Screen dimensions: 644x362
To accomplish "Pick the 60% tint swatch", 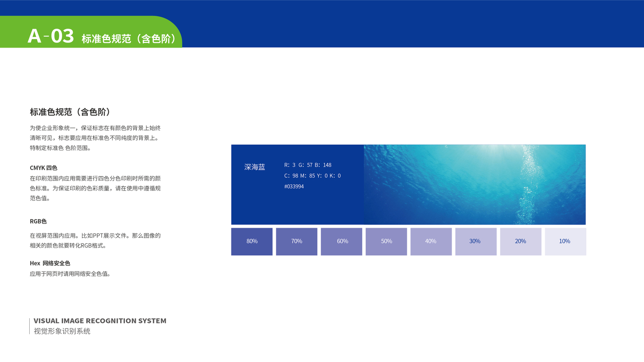I will click(x=341, y=242).
